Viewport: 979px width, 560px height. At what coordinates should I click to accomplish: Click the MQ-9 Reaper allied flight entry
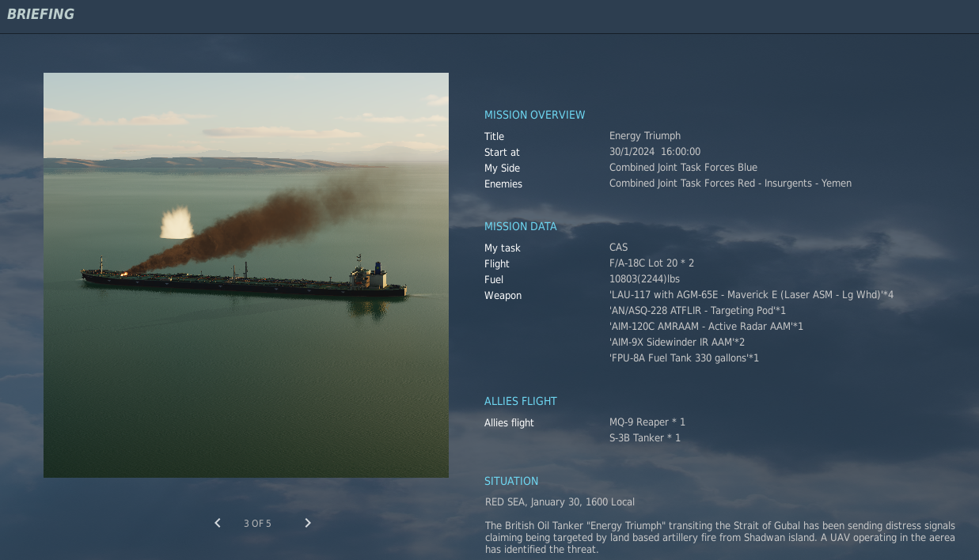[x=647, y=422]
